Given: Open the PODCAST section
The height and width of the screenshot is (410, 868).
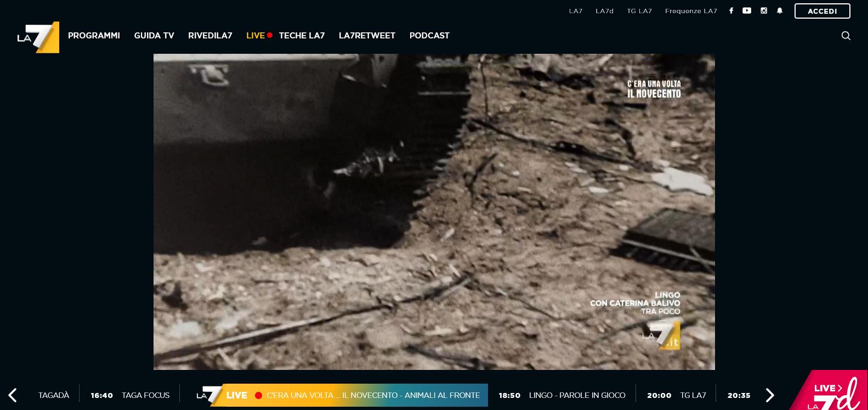Looking at the screenshot, I should [x=429, y=36].
